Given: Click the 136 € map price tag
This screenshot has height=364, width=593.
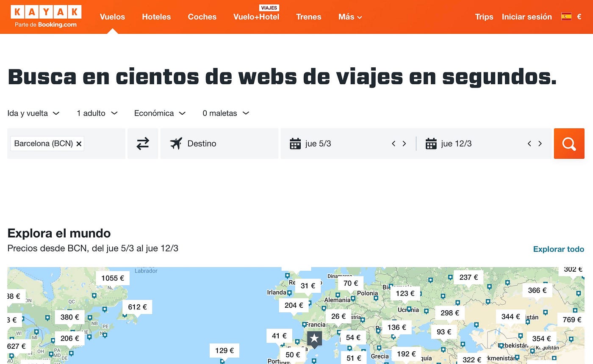Looking at the screenshot, I should [396, 327].
